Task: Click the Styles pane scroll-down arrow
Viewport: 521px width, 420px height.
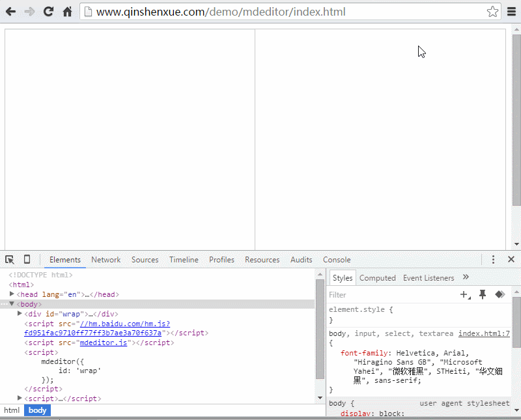Action: point(516,410)
